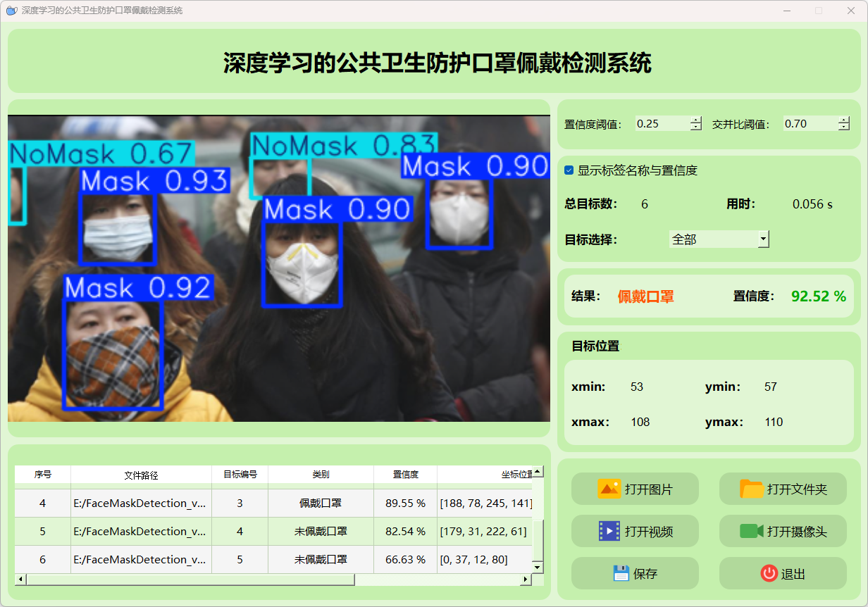Toggle the show label name and confidence checkbox

click(x=569, y=170)
